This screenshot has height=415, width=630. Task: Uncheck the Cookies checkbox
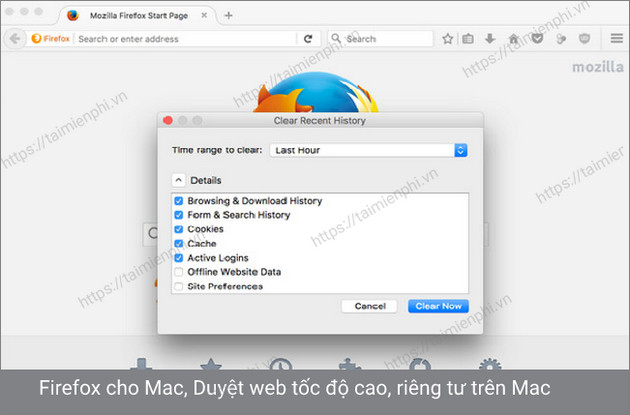click(179, 229)
